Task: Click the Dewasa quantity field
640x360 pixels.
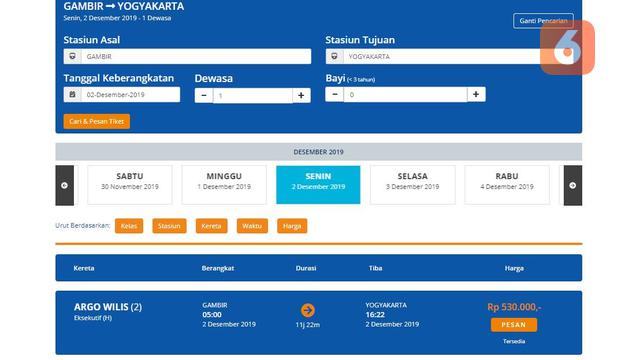Action: [253, 96]
